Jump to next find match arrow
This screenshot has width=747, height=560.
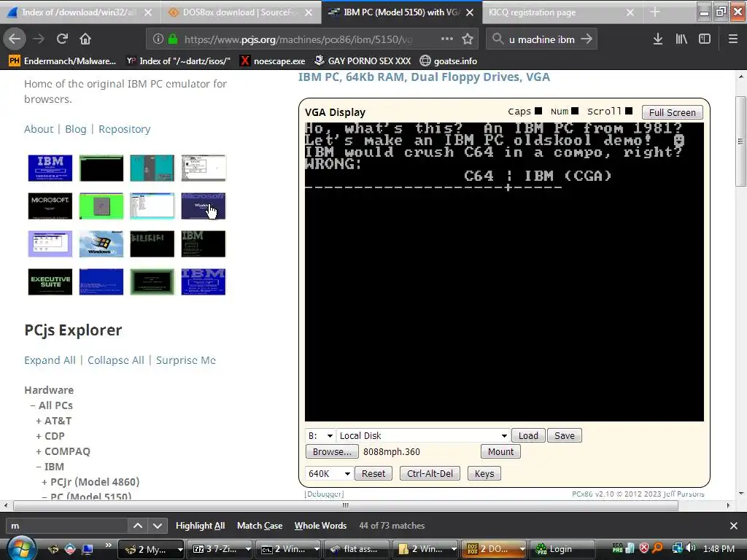[x=158, y=526]
